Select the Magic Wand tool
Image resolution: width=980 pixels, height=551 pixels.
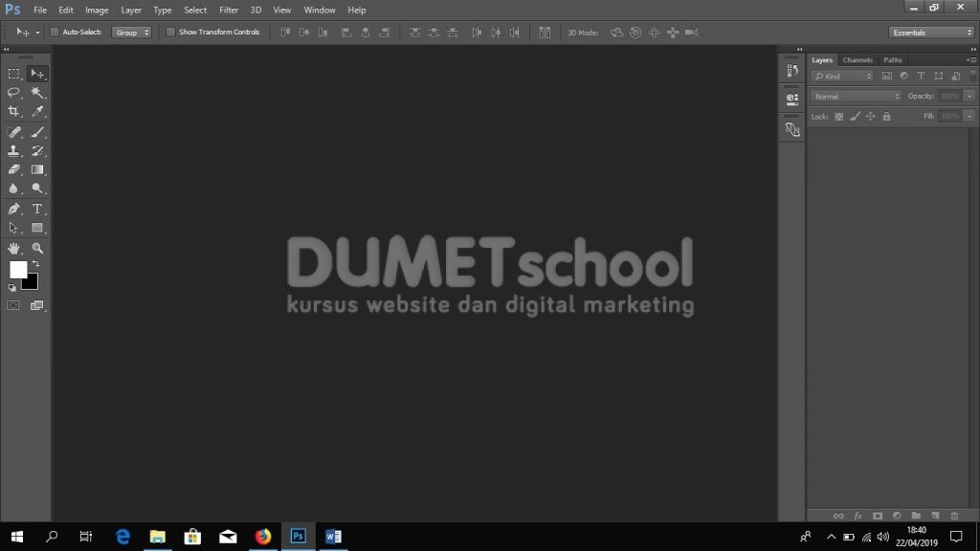click(37, 93)
